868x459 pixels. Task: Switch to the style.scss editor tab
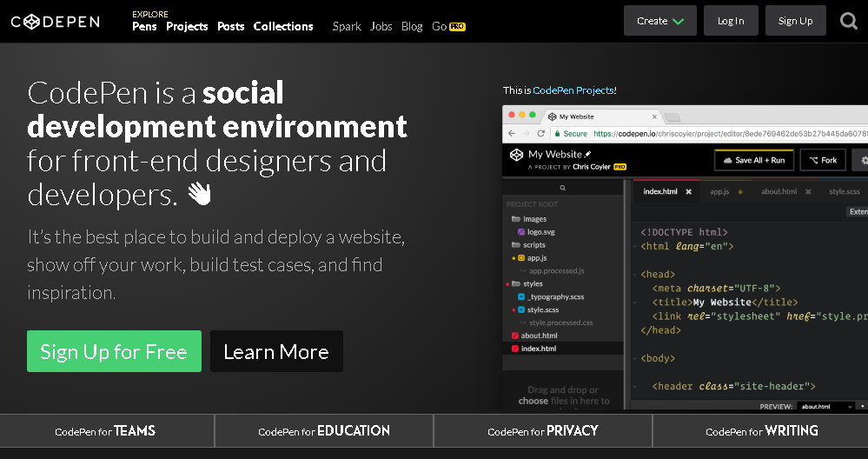tap(845, 191)
